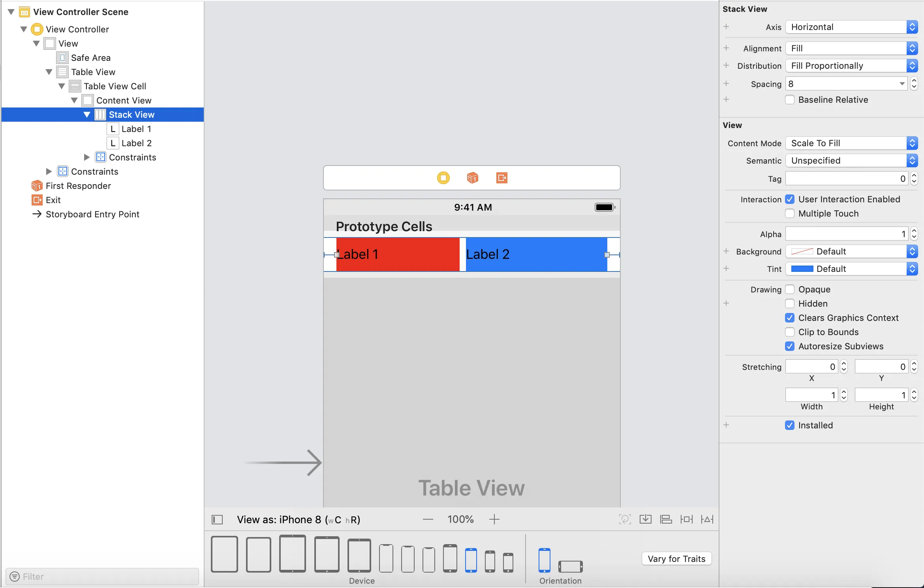Open the Tint color swatch
The height and width of the screenshot is (588, 924).
pos(802,269)
